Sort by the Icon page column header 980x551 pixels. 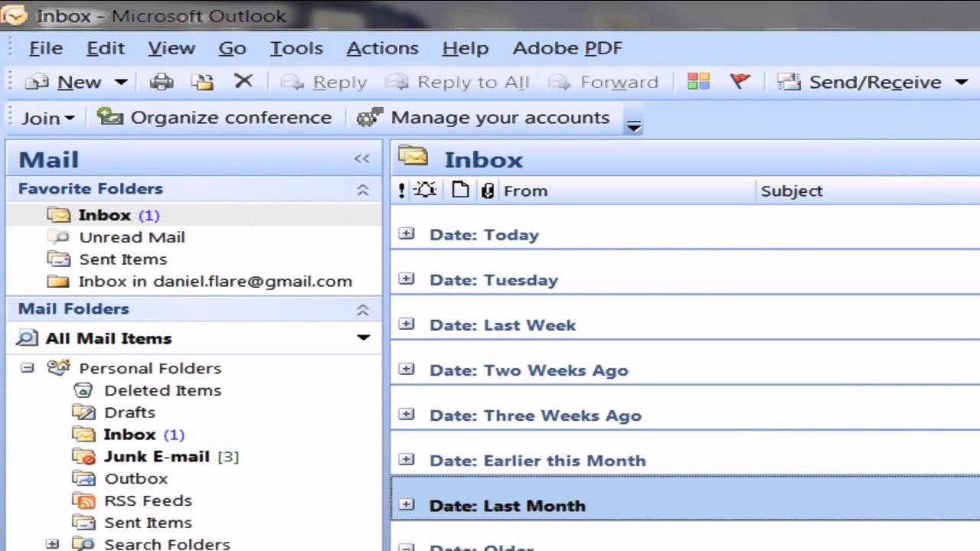pos(460,191)
